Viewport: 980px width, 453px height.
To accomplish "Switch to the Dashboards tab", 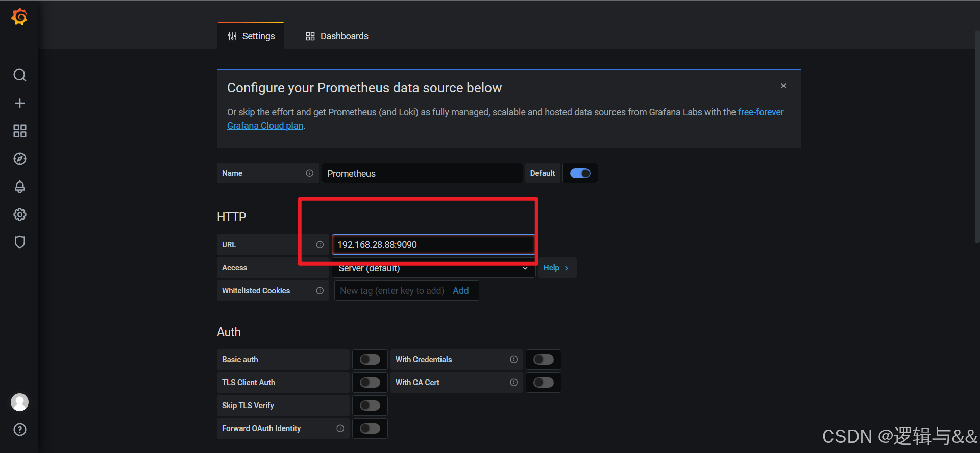I will (337, 36).
